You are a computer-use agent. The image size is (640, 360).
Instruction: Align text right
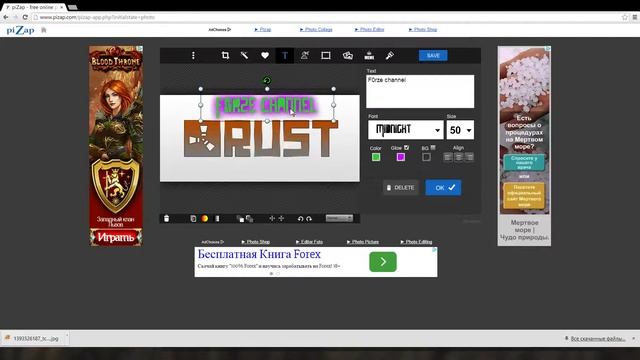(469, 157)
